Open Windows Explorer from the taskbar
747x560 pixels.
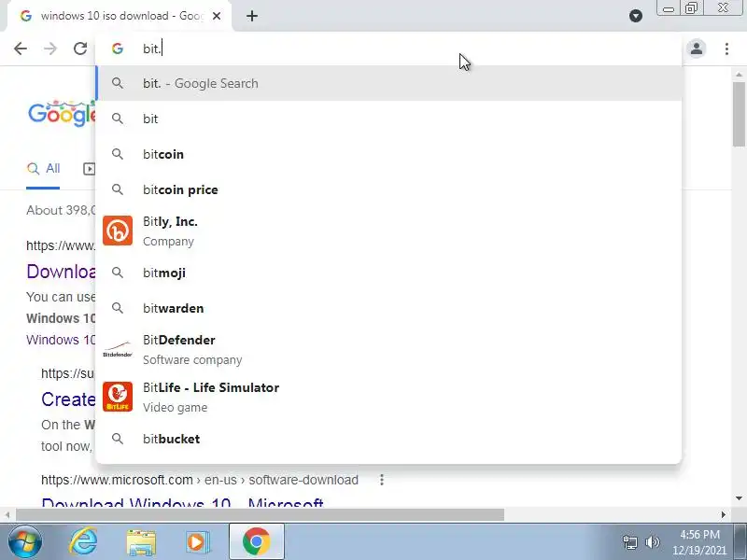pyautogui.click(x=141, y=542)
